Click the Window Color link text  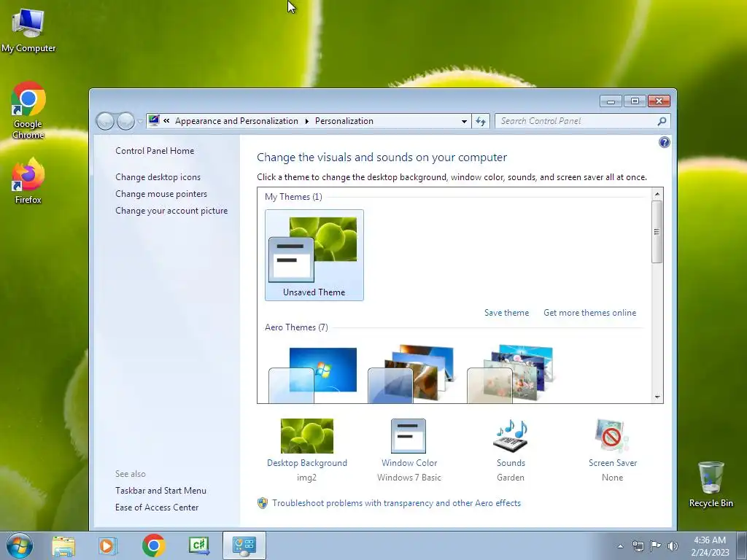(409, 463)
